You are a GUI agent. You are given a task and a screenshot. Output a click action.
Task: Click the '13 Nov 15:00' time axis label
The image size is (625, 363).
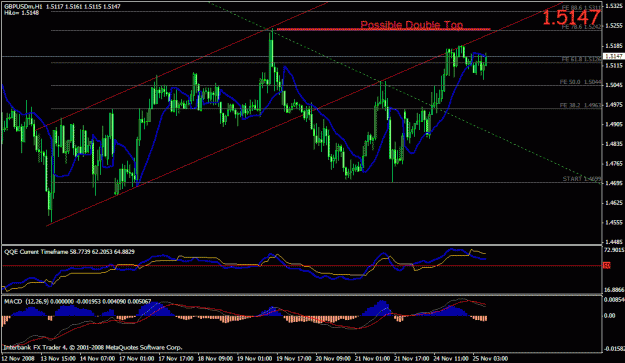57,358
